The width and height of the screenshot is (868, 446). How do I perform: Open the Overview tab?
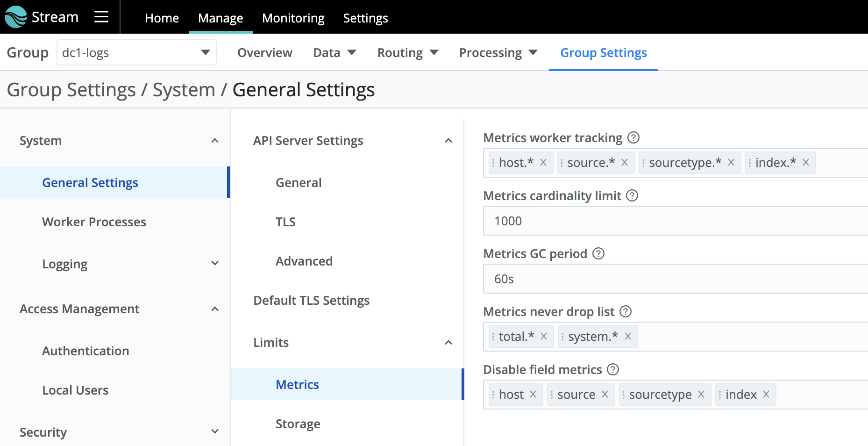[264, 52]
